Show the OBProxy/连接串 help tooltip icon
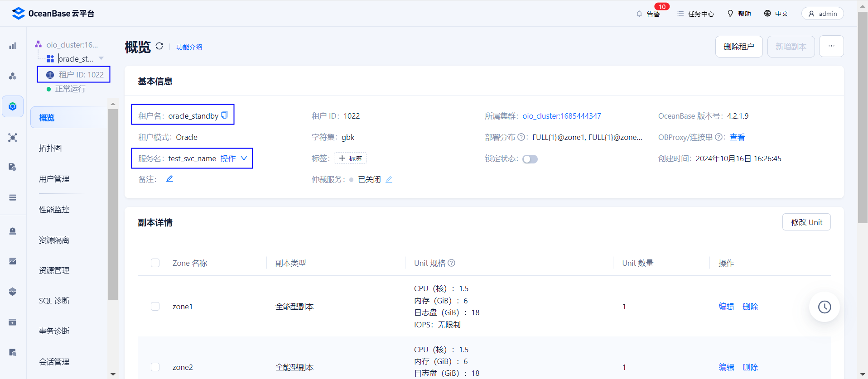This screenshot has width=868, height=379. point(719,137)
